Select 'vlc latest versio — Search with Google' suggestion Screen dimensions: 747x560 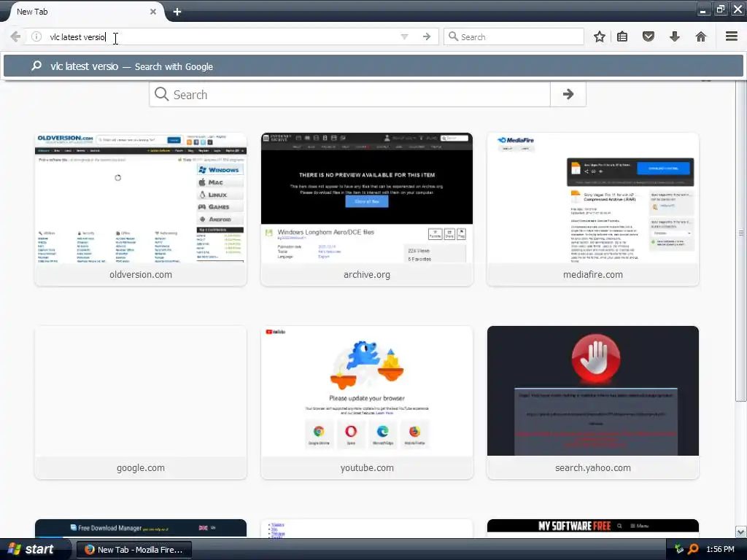[x=373, y=66]
